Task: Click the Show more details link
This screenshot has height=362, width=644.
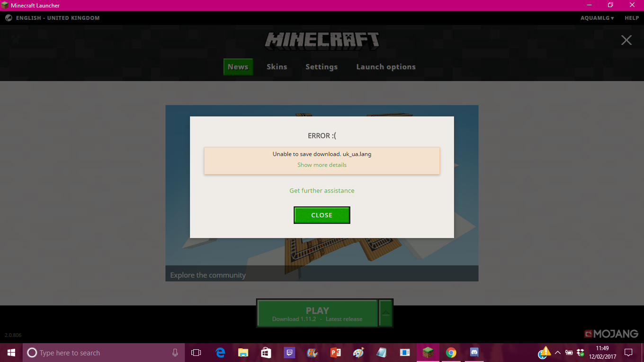Action: point(322,165)
